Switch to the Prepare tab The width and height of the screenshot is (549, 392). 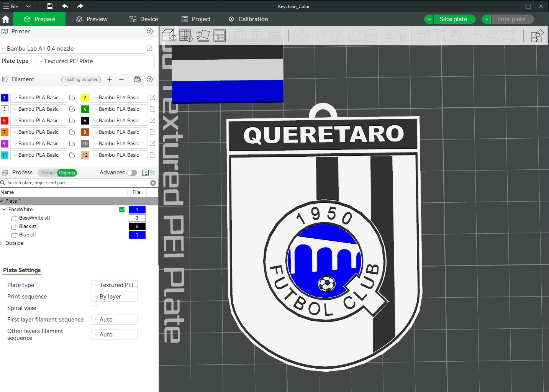(x=39, y=19)
